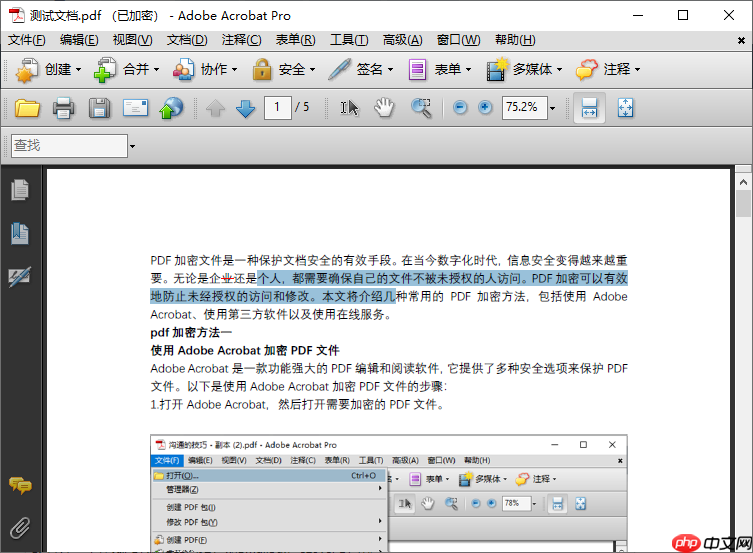Open the Comments (注释) menu in menu bar
The width and height of the screenshot is (753, 553).
241,40
